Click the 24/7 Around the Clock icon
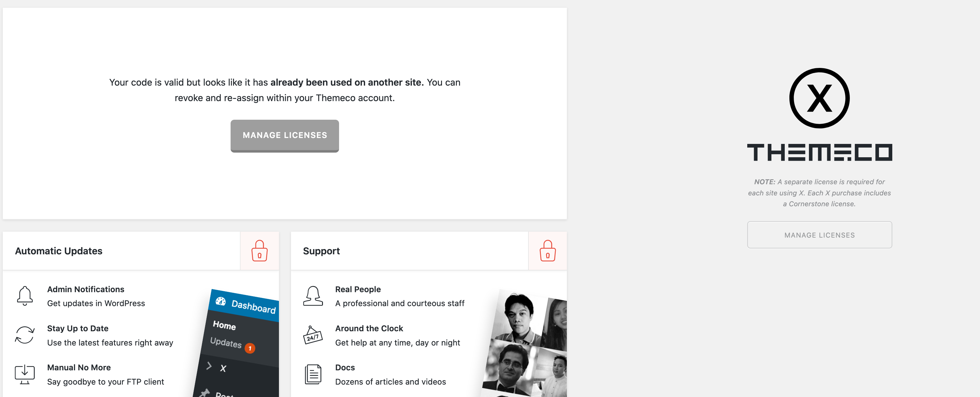The width and height of the screenshot is (980, 397). pos(313,335)
